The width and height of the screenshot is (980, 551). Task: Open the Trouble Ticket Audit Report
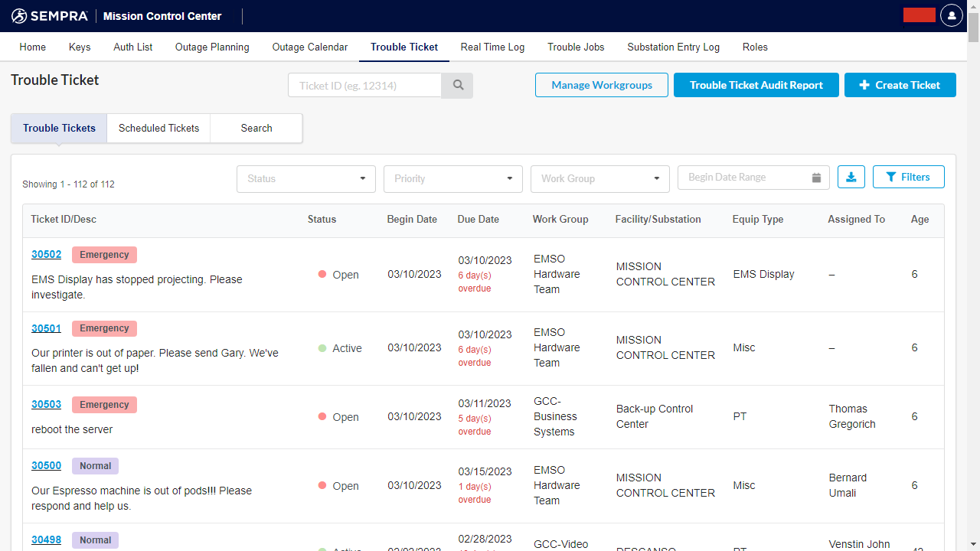[x=756, y=85]
